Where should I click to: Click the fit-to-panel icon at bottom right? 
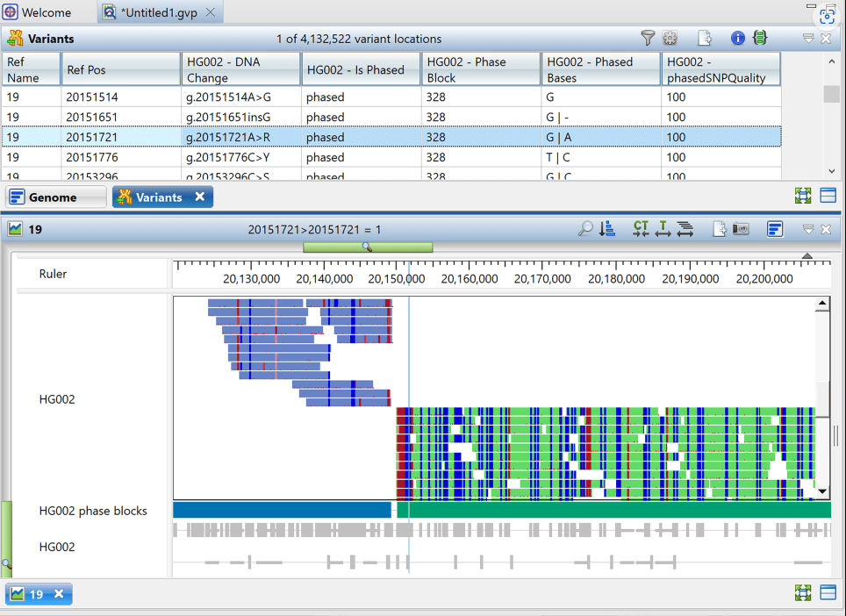coord(803,592)
